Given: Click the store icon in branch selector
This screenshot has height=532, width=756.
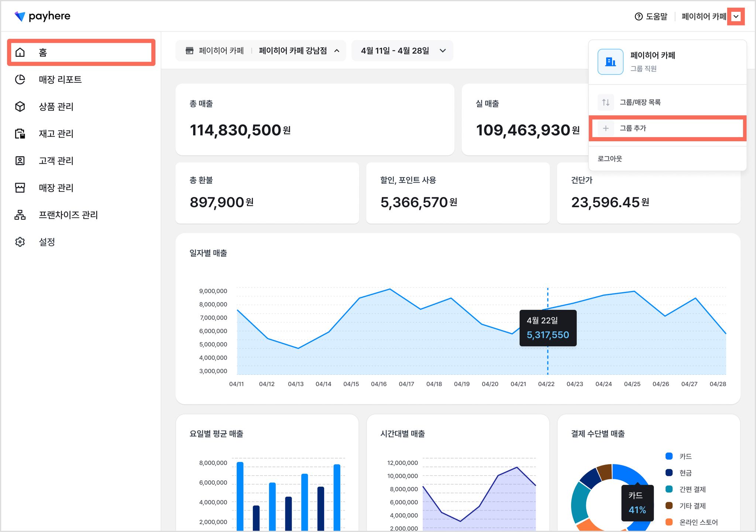Looking at the screenshot, I should click(189, 51).
